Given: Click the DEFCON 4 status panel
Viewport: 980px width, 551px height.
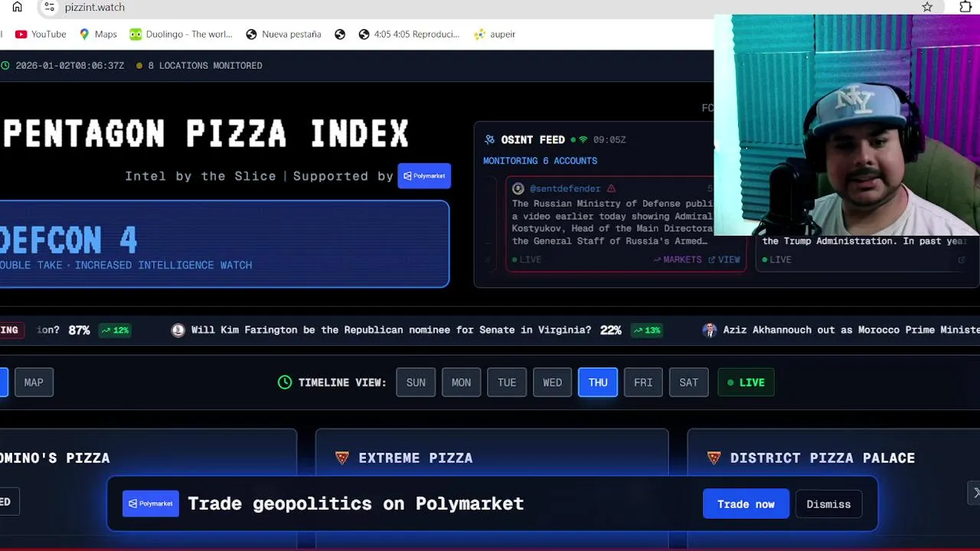Looking at the screenshot, I should tap(224, 244).
